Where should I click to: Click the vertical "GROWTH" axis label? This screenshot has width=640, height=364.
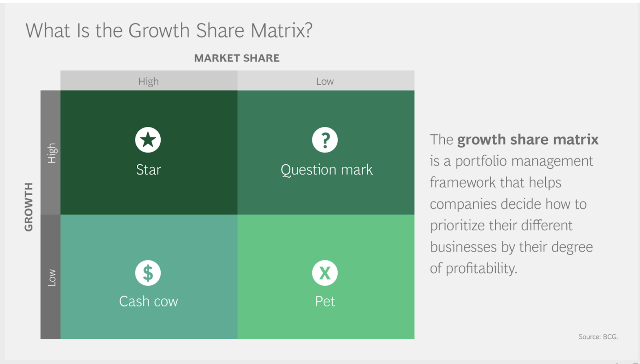[x=28, y=207]
